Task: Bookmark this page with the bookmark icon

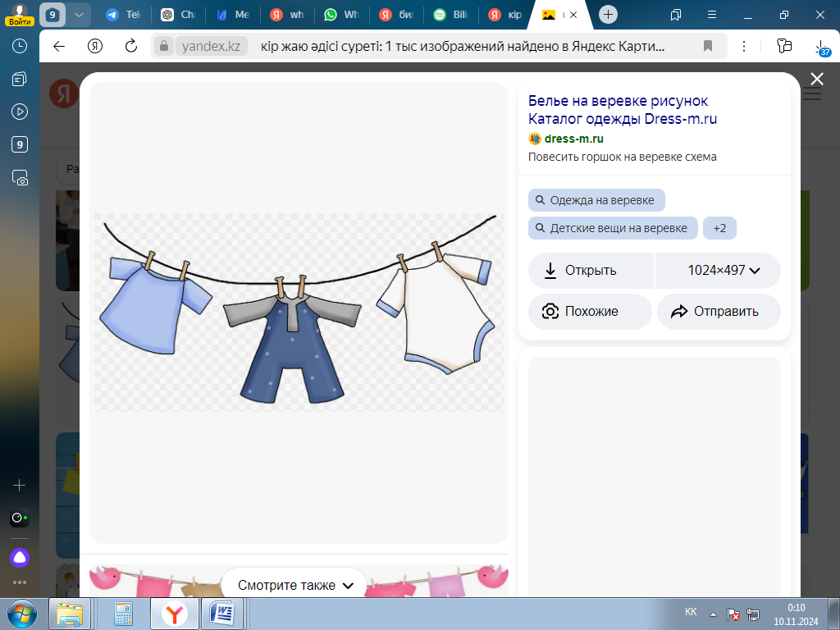Action: coord(707,46)
